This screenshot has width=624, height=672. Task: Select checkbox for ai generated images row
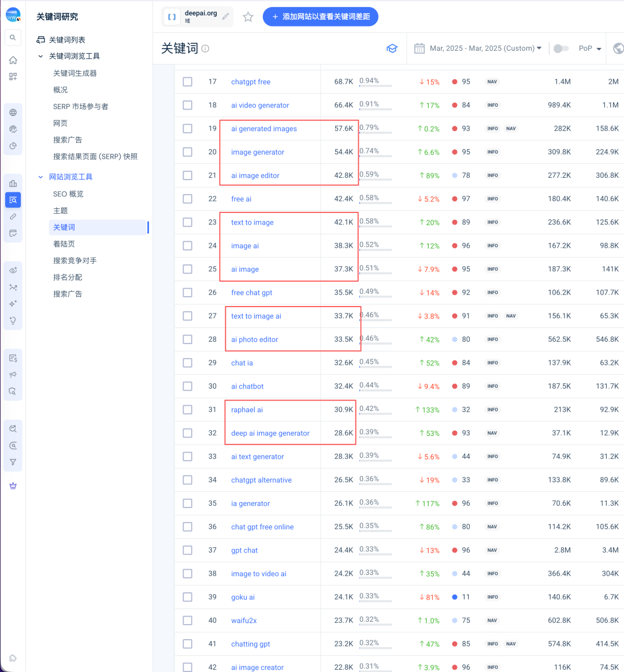187,129
